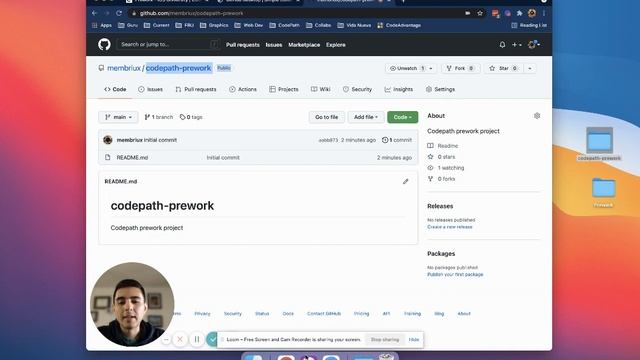Screen dimensions: 640x360
Task: Switch to the Projects tab
Action: (x=284, y=89)
